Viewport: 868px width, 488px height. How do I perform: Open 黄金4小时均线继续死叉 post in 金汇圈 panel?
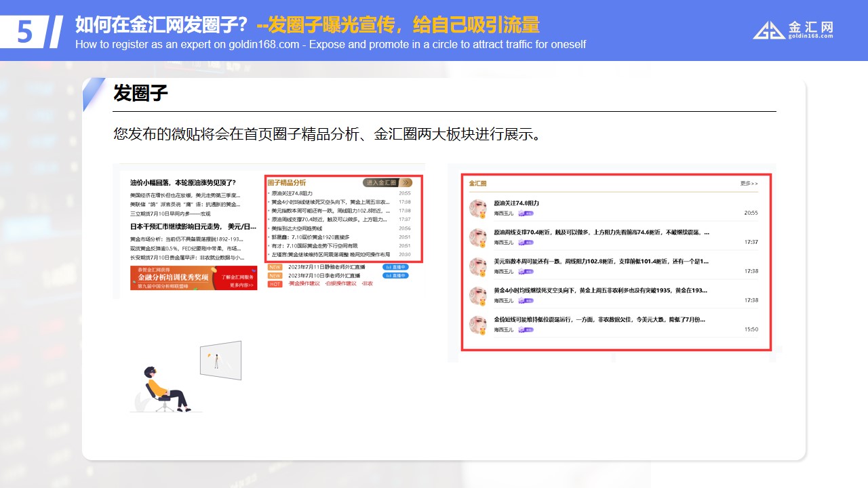(x=600, y=291)
